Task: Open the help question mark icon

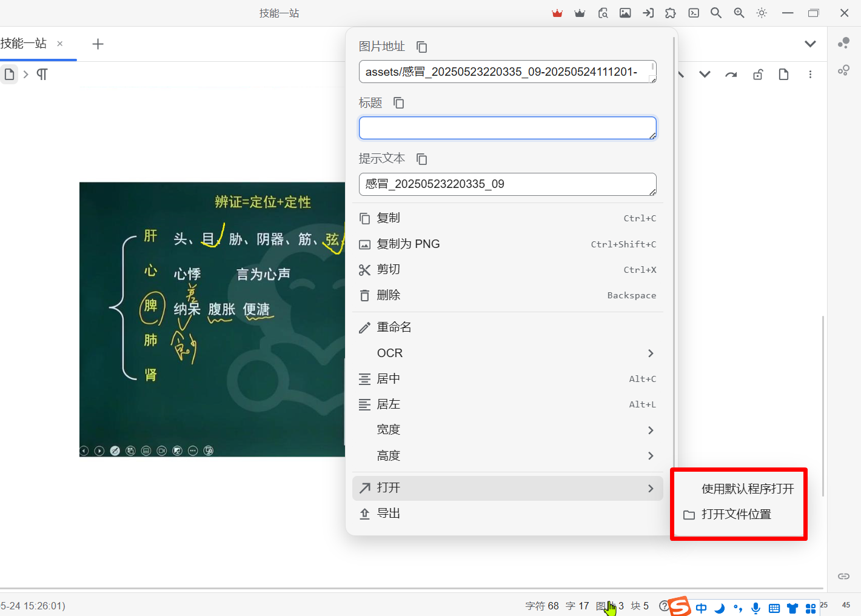Action: pos(664,606)
